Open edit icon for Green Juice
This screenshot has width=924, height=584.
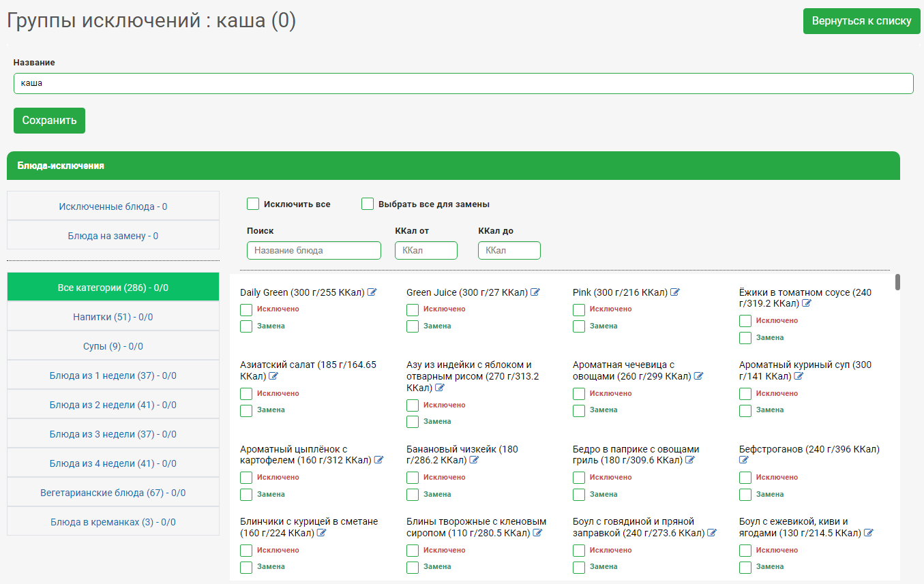point(535,292)
